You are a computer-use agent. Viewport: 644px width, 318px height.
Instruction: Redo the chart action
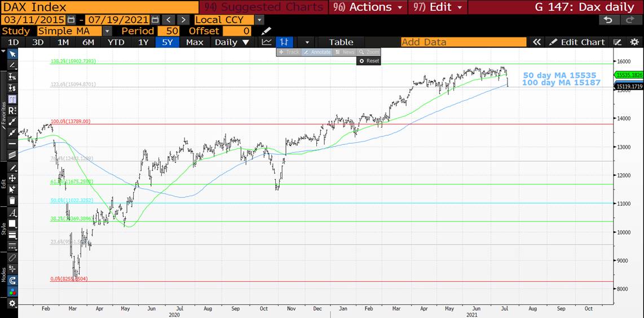tap(630, 19)
